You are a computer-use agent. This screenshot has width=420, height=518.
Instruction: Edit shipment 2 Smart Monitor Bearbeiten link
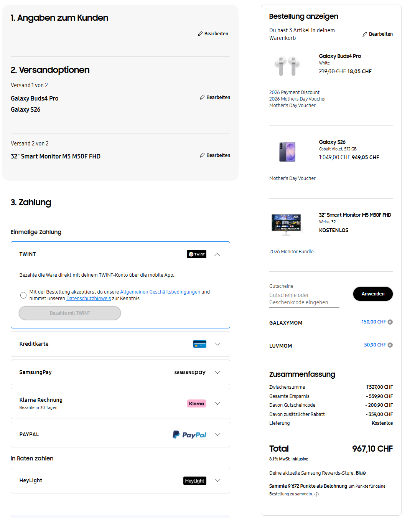point(215,155)
